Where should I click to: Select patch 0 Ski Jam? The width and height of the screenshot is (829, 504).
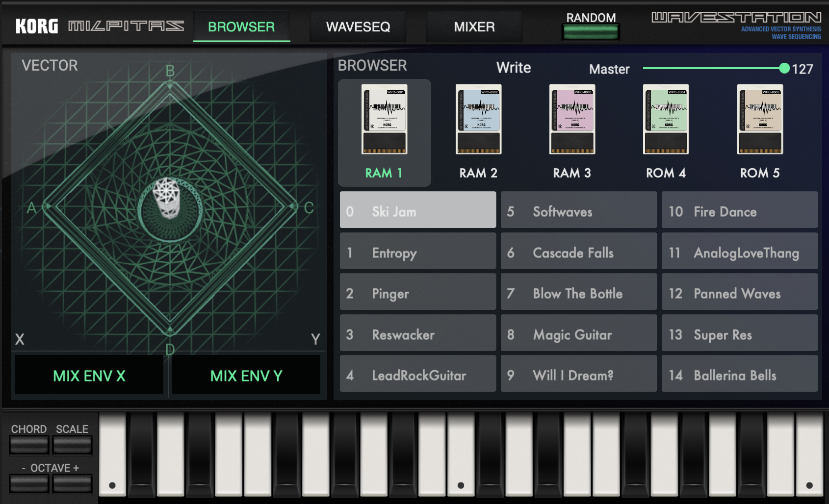pos(418,210)
